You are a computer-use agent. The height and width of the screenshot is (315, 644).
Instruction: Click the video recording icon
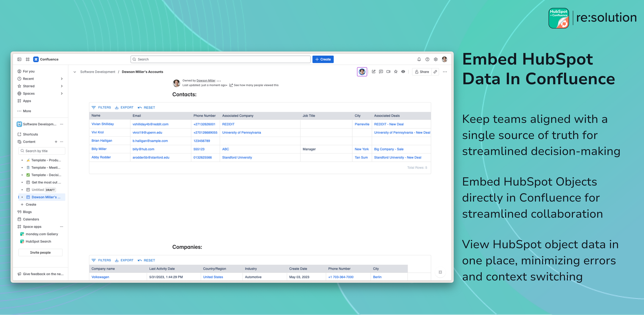coord(388,72)
